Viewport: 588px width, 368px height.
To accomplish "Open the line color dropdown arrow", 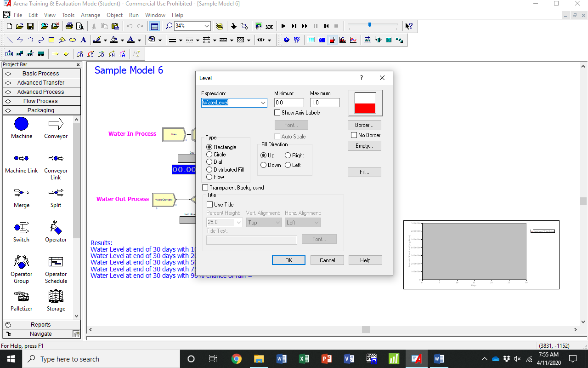I will click(x=105, y=40).
